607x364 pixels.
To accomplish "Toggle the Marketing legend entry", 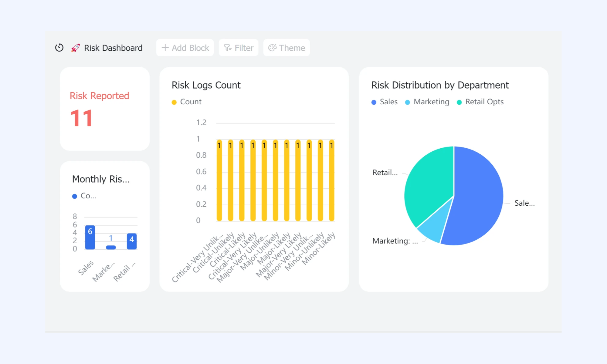I will 427,102.
